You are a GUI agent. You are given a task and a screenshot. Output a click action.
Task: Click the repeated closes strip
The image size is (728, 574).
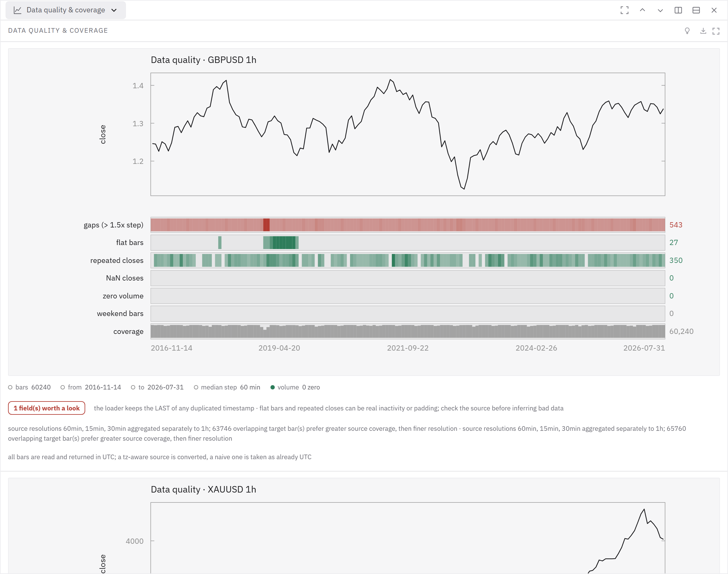click(x=408, y=260)
